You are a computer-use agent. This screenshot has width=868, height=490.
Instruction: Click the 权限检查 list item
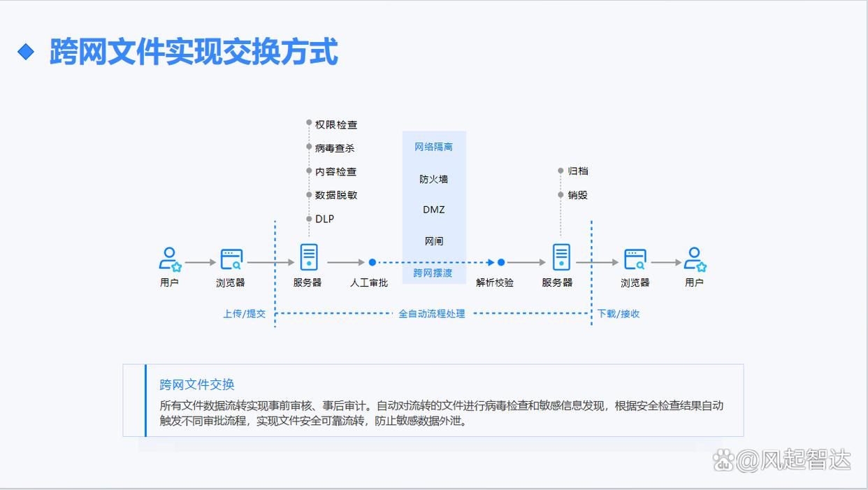336,125
